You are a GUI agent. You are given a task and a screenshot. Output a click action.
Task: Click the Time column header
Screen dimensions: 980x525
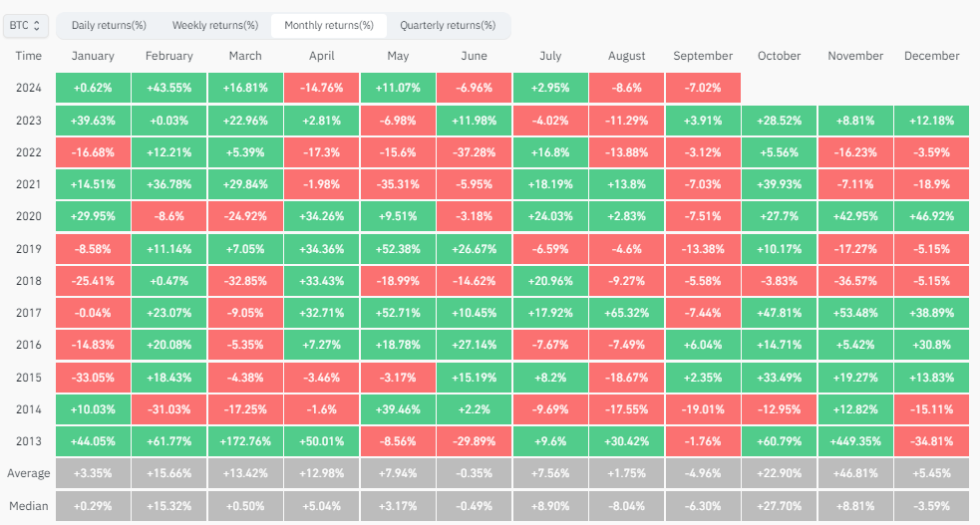29,57
